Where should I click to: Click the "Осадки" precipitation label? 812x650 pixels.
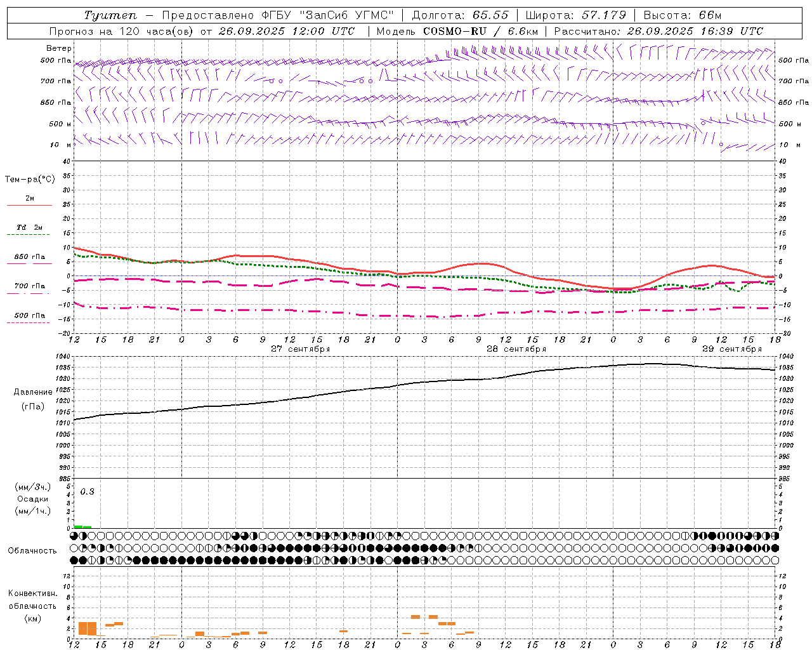coord(33,499)
